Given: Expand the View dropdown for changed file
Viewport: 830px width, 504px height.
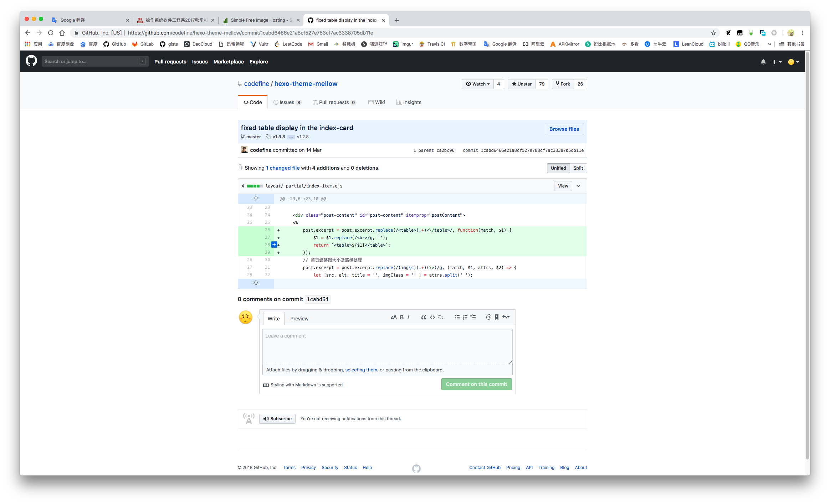Looking at the screenshot, I should point(578,186).
